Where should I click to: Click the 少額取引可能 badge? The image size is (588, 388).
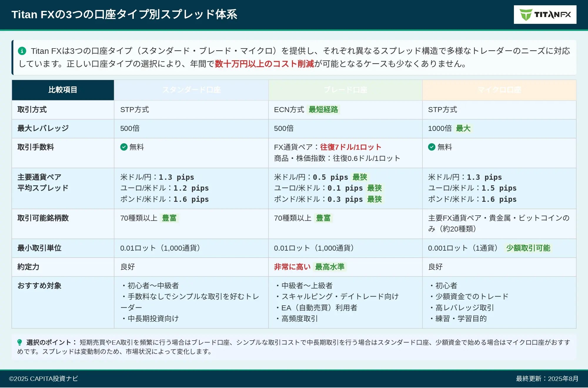528,248
